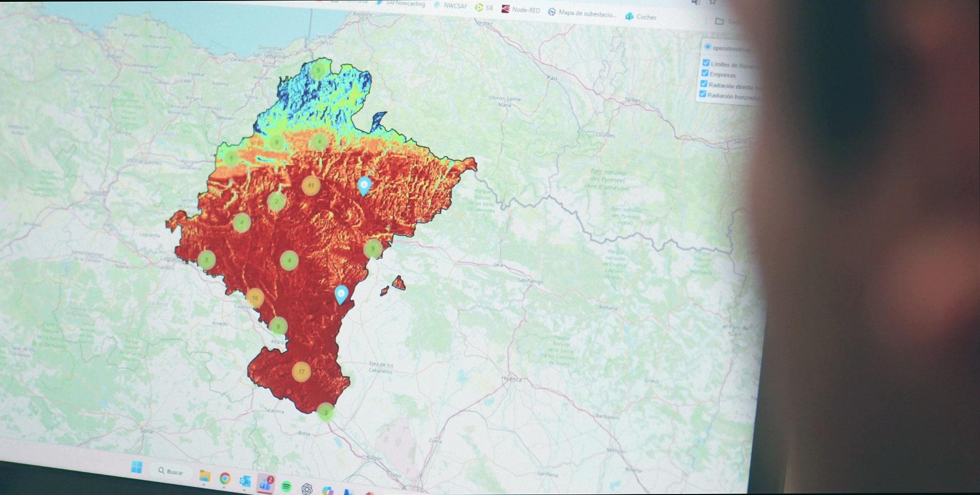The height and width of the screenshot is (495, 980).
Task: Click the blue pin marker on the eastern border
Action: tap(341, 294)
